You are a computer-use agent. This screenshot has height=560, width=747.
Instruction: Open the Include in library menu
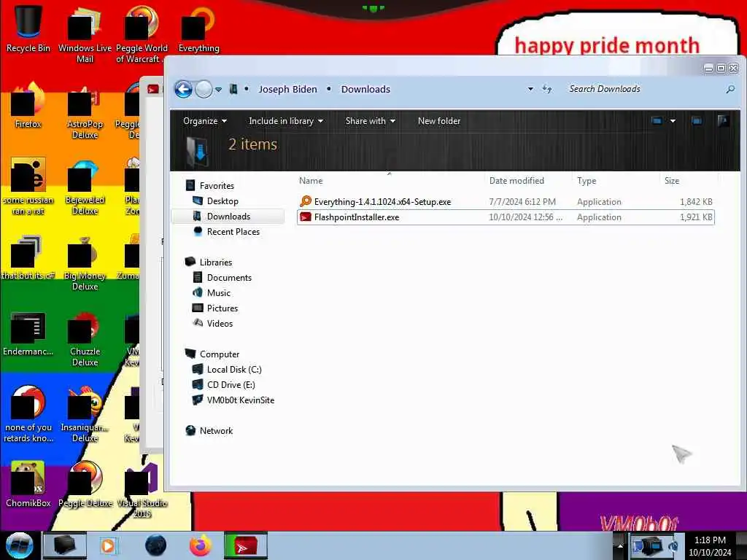coord(286,121)
